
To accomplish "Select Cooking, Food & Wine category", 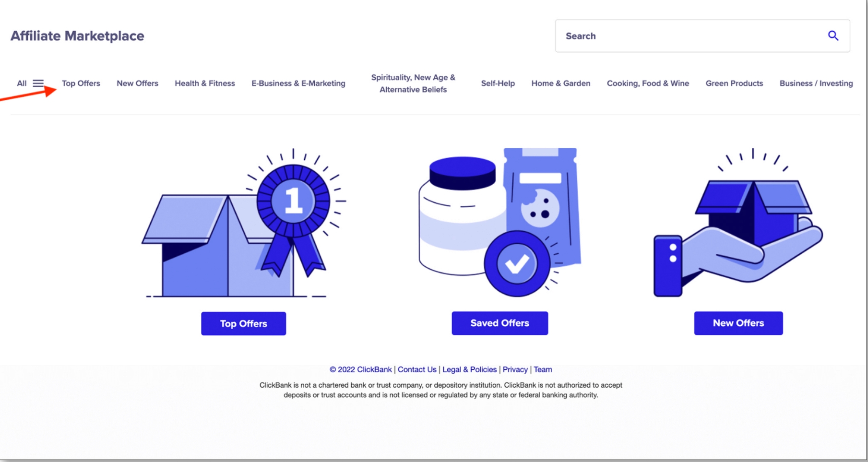I will [648, 83].
